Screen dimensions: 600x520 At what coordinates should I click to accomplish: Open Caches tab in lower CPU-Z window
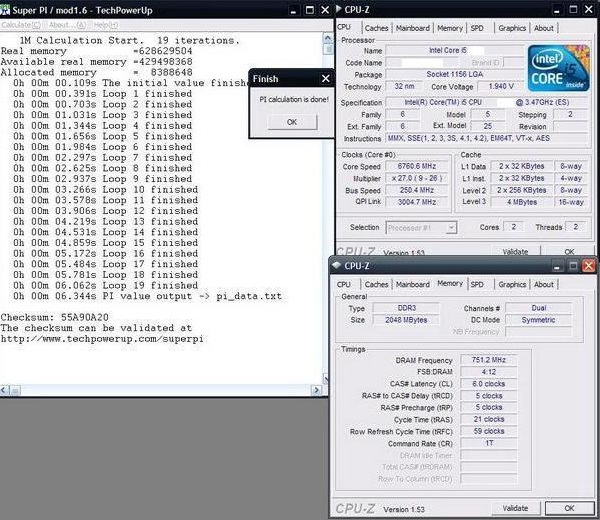coord(376,284)
